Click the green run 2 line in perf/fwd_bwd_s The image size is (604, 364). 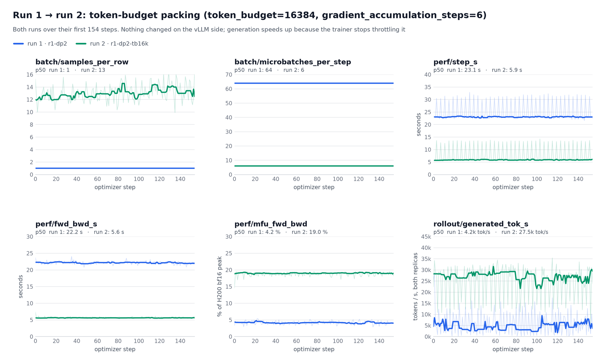click(x=115, y=318)
